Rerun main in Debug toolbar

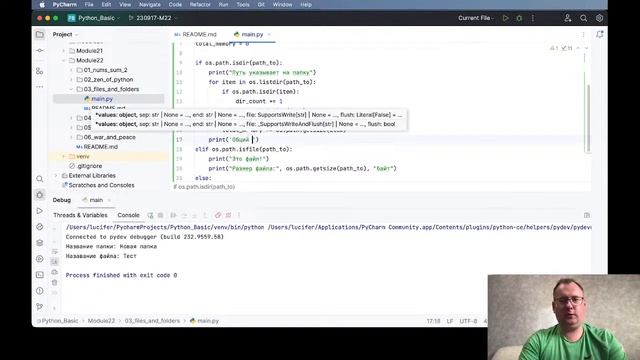pos(151,215)
